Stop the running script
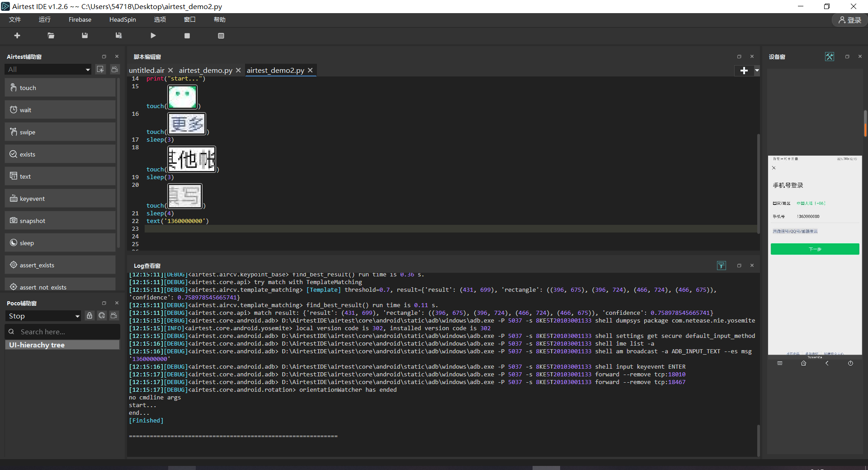 click(x=187, y=36)
